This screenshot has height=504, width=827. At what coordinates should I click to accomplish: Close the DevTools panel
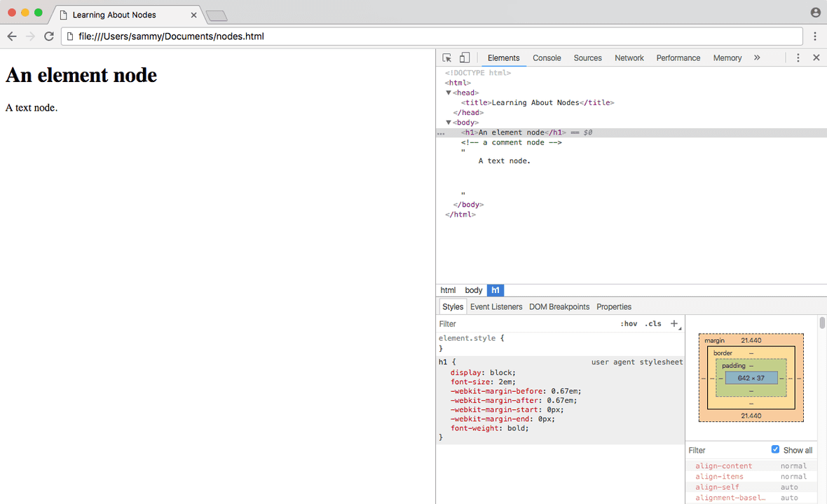pos(816,58)
